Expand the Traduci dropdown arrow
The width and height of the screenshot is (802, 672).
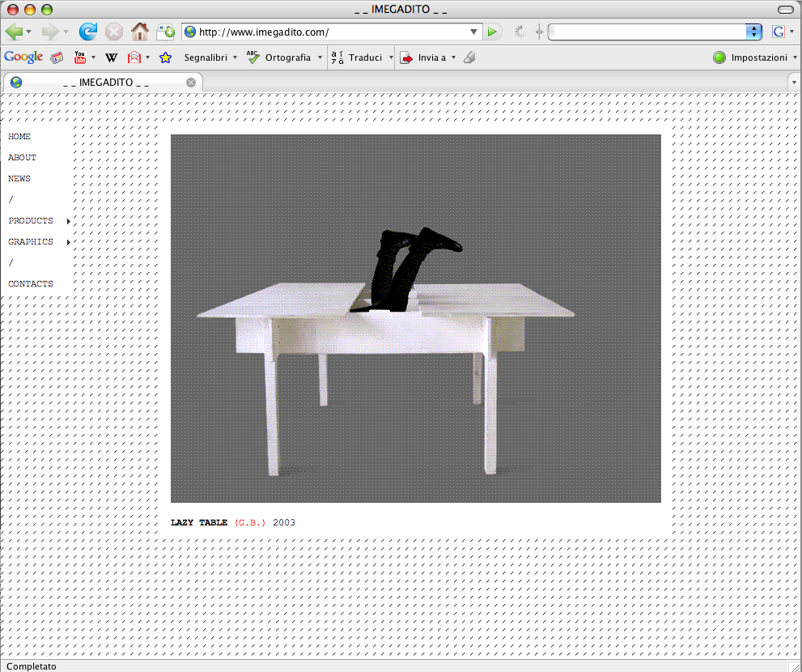pyautogui.click(x=391, y=57)
